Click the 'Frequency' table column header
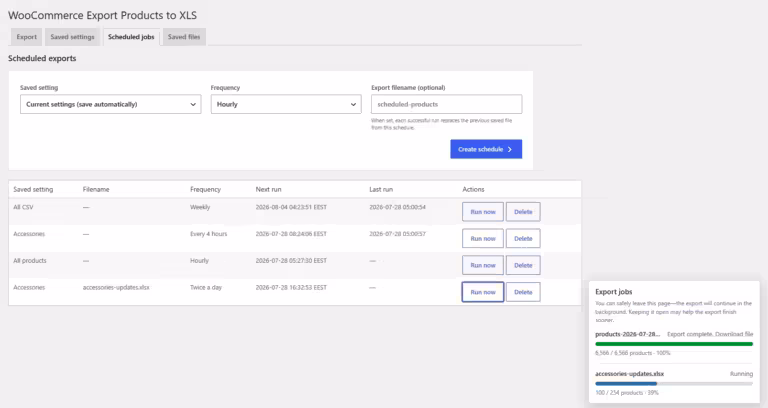The image size is (768, 408). pos(205,190)
